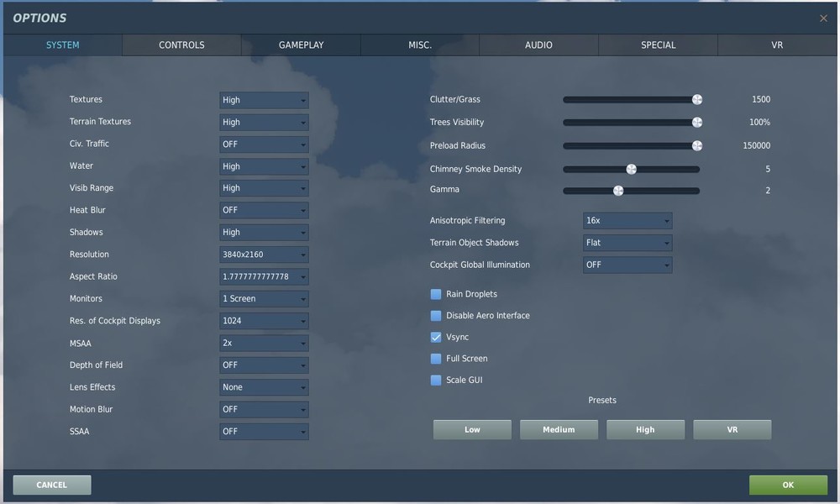Open the Resolution dropdown showing 3840x2160
840x504 pixels.
coord(264,255)
